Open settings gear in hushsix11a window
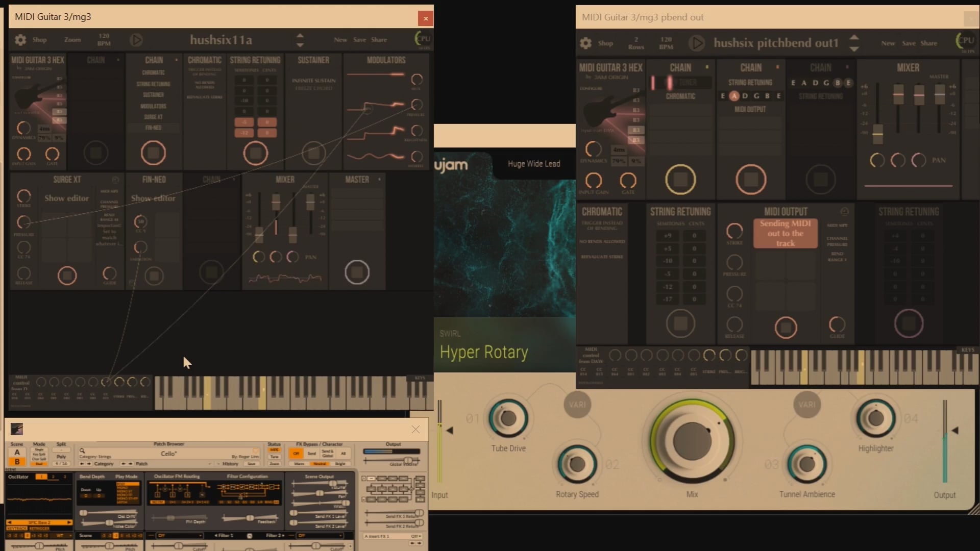This screenshot has width=980, height=551. (20, 40)
